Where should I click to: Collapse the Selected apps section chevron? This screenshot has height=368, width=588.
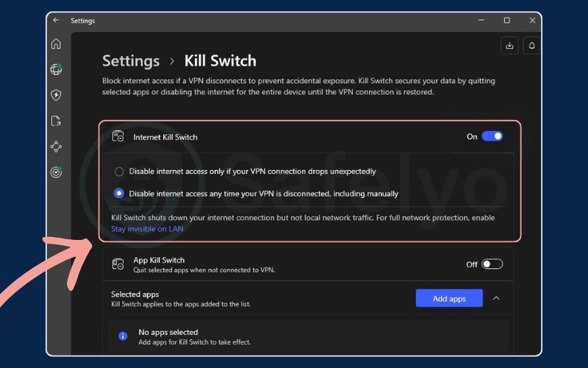coord(496,298)
